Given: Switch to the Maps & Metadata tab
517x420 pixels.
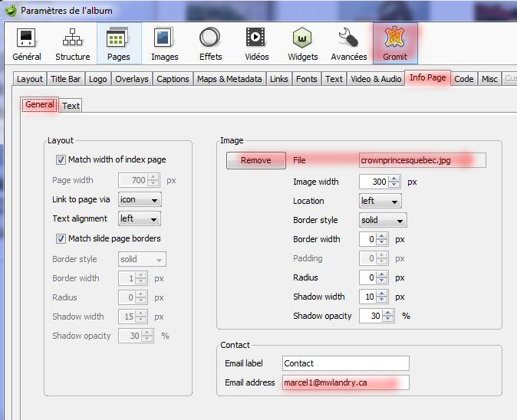Looking at the screenshot, I should [229, 79].
